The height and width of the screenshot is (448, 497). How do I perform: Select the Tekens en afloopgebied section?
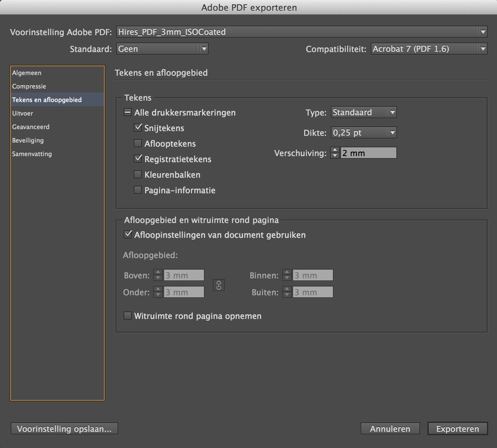[x=57, y=100]
